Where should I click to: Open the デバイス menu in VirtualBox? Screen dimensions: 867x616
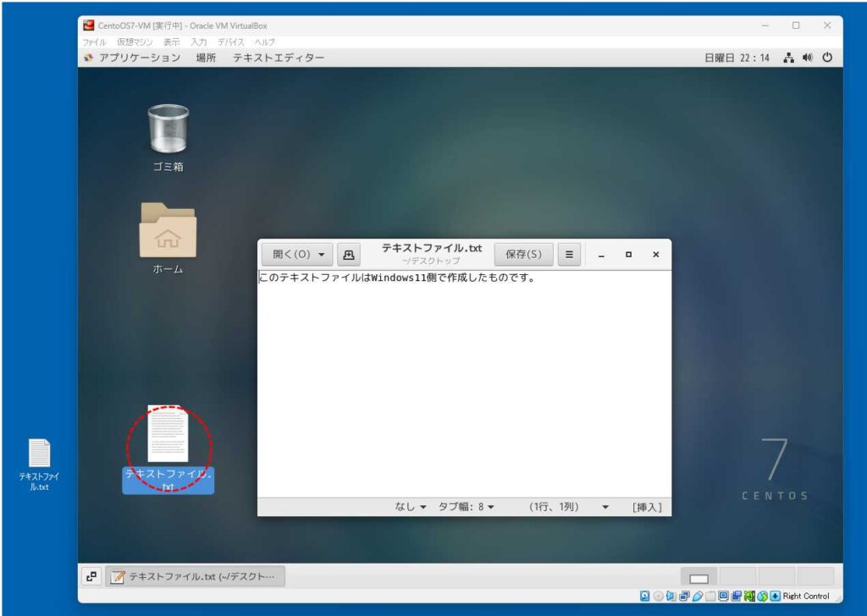(230, 41)
